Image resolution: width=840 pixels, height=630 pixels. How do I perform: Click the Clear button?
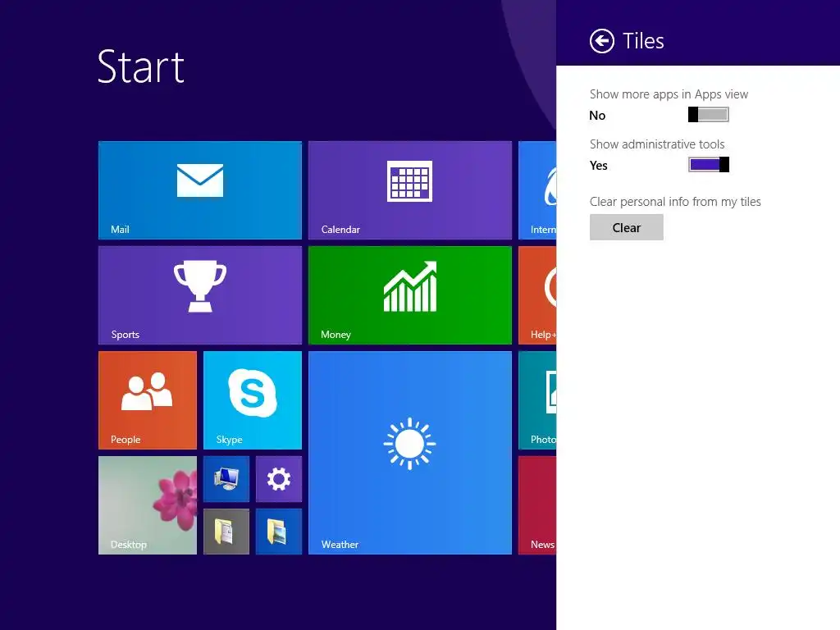(626, 228)
